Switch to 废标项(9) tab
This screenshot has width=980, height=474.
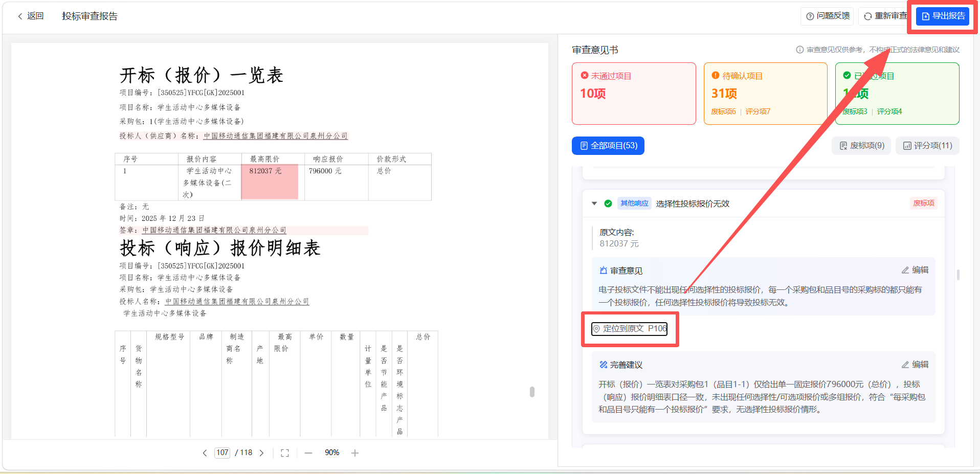pyautogui.click(x=861, y=146)
